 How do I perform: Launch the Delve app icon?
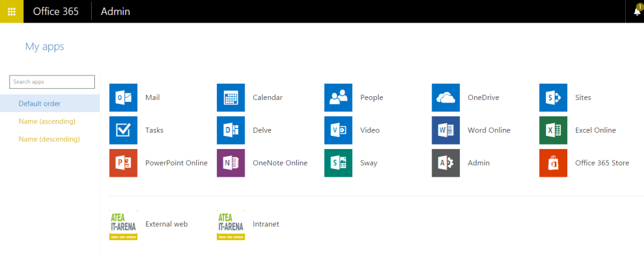(231, 130)
